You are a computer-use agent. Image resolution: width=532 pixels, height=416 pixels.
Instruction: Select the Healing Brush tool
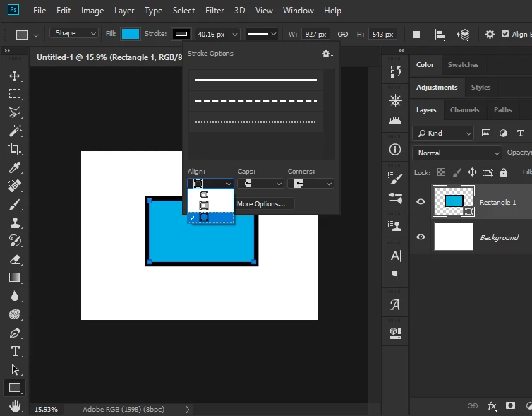coord(15,186)
